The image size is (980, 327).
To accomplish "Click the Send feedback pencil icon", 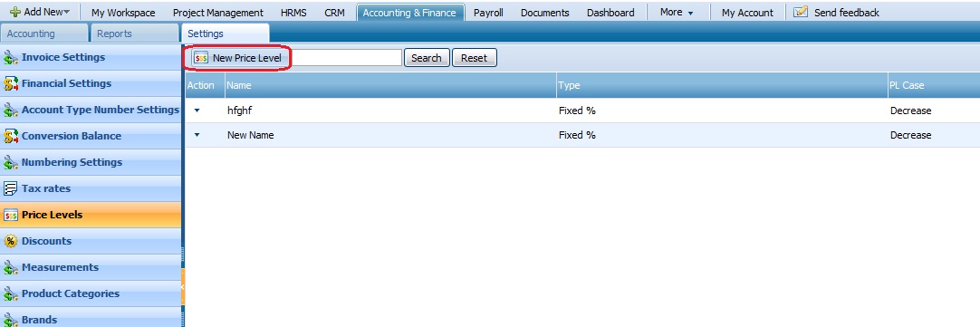I will [x=801, y=12].
